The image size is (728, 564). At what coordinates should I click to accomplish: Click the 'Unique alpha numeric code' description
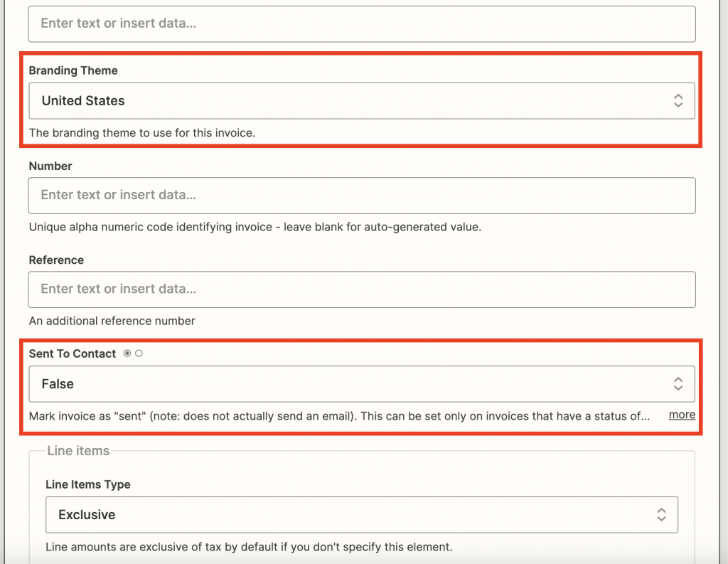point(255,227)
